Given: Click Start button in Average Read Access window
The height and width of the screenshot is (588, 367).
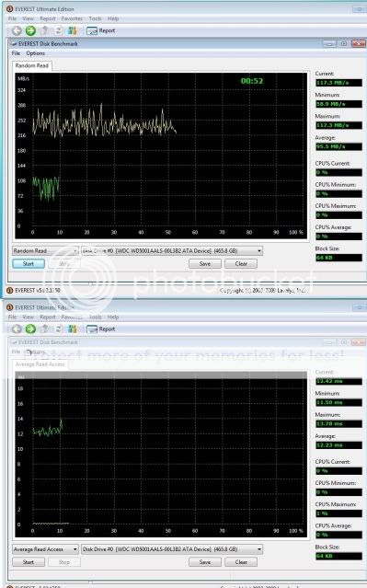Looking at the screenshot, I should tap(29, 562).
